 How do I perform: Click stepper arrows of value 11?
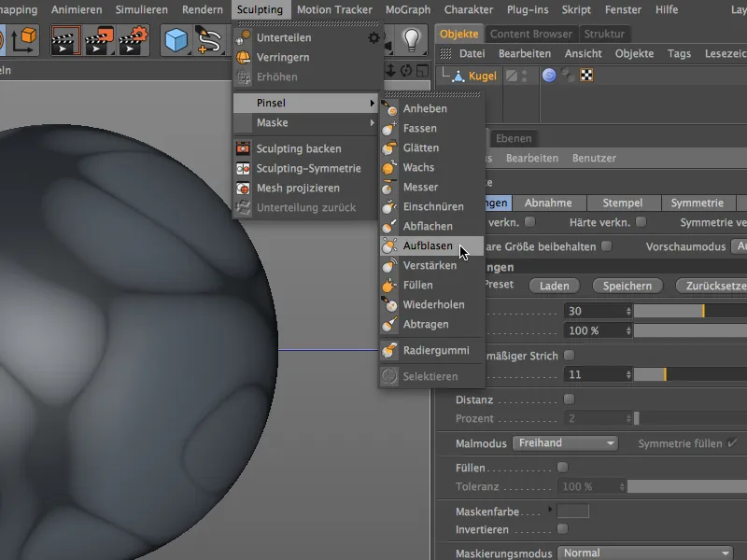click(x=628, y=375)
